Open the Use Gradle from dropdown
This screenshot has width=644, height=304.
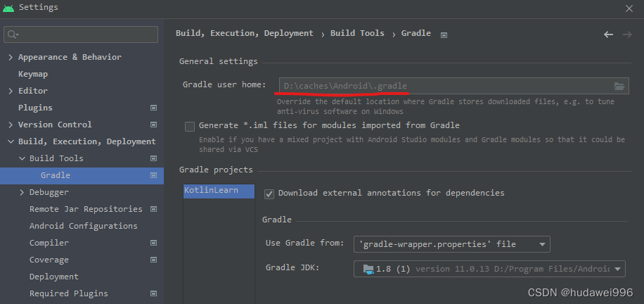point(452,244)
